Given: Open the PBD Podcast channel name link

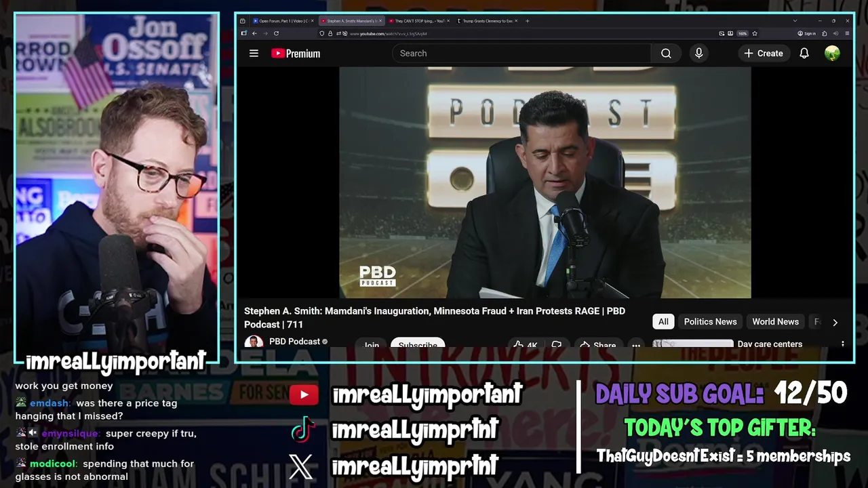Looking at the screenshot, I should (x=294, y=342).
